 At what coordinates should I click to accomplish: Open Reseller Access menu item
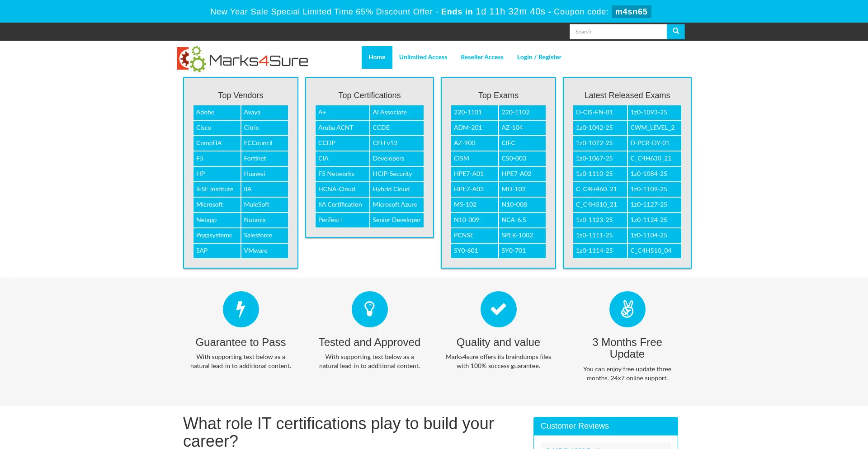tap(482, 57)
